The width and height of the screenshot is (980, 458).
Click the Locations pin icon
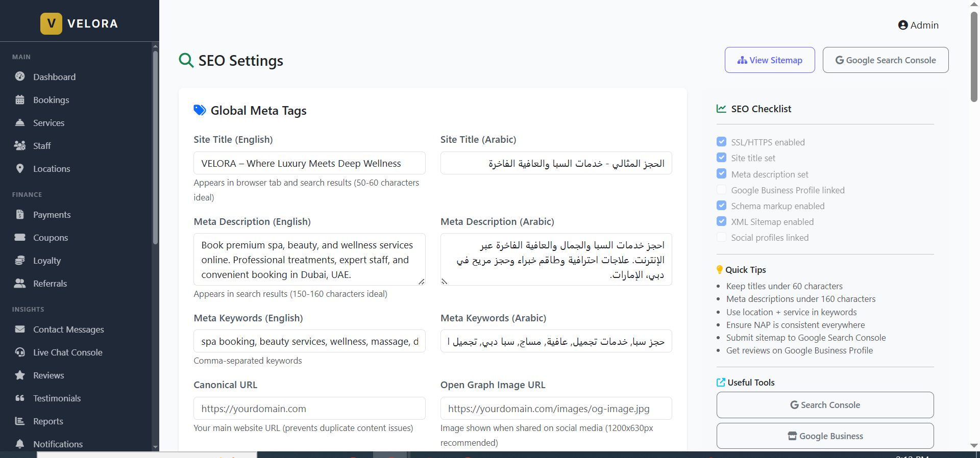20,169
